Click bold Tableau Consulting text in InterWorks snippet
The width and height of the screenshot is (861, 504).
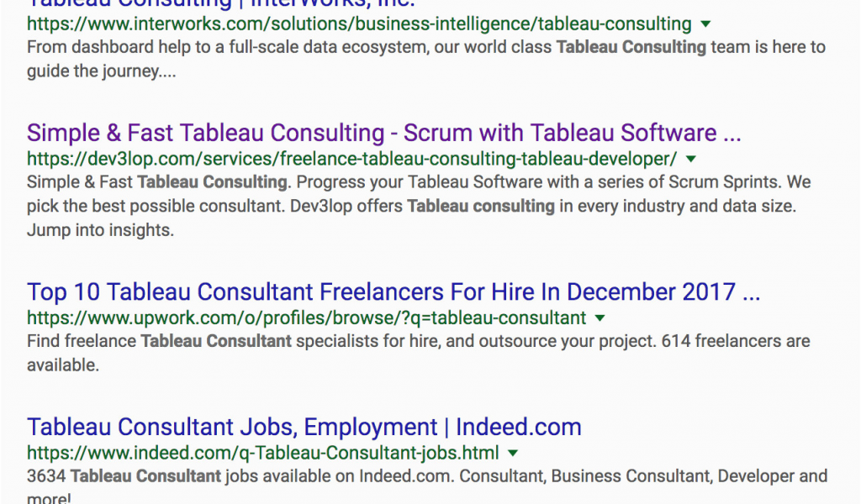pyautogui.click(x=631, y=47)
